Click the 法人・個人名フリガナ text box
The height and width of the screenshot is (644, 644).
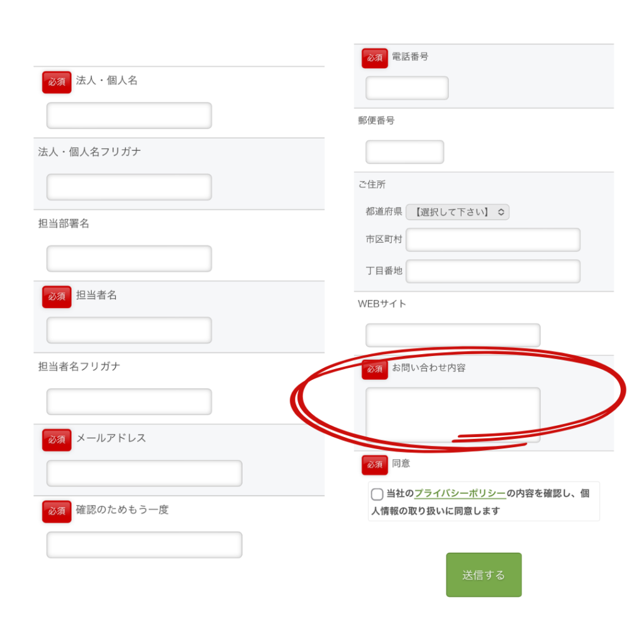pos(129,187)
